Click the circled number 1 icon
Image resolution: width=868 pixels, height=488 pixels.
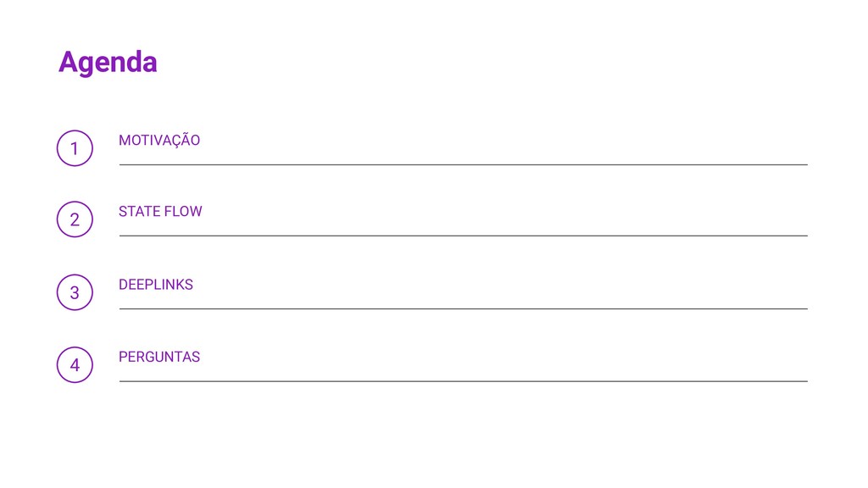(x=75, y=148)
